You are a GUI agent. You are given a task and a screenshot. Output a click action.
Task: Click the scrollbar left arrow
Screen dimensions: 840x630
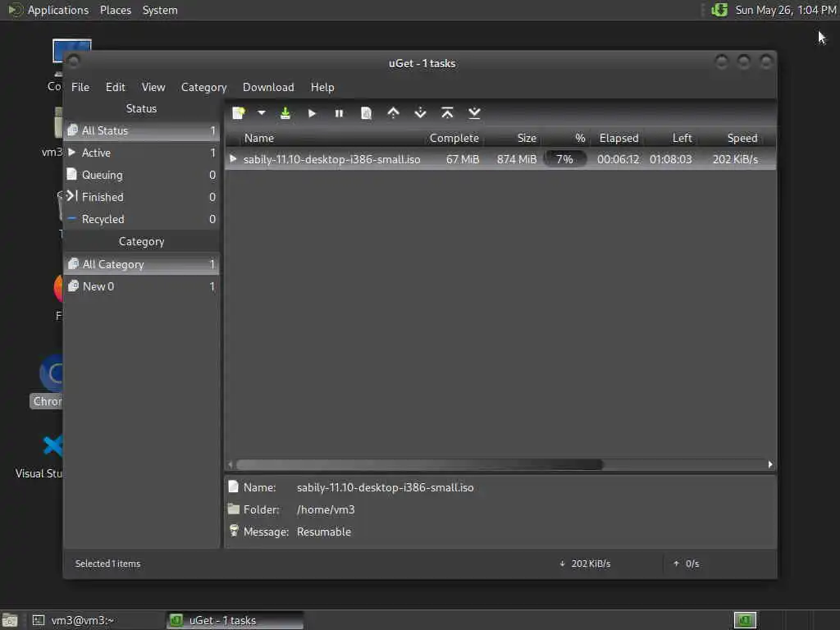(x=231, y=464)
